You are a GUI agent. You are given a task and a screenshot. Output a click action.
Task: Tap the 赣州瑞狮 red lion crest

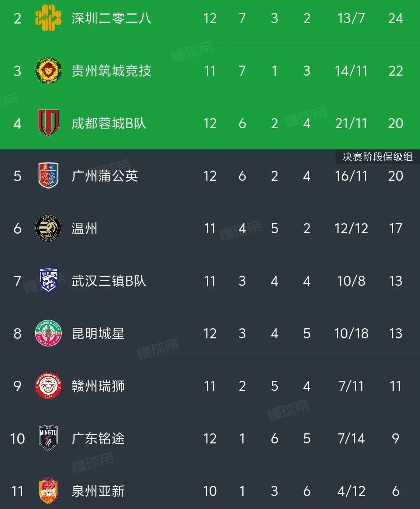pos(48,386)
